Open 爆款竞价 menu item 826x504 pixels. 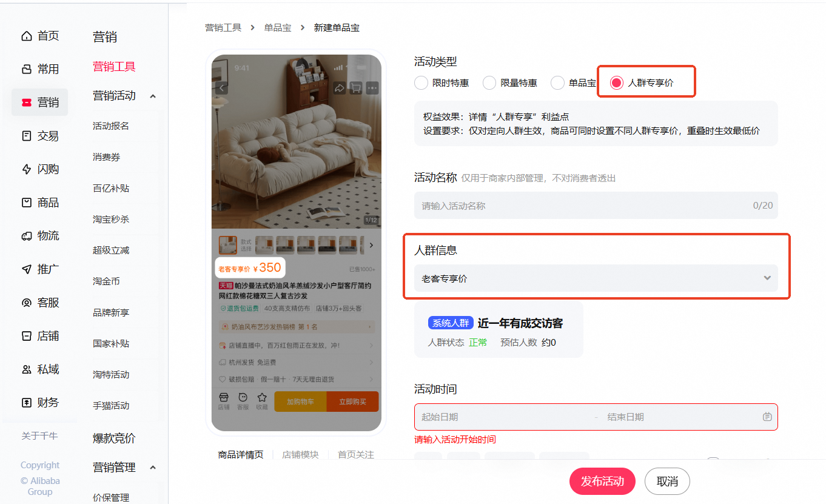click(x=114, y=438)
